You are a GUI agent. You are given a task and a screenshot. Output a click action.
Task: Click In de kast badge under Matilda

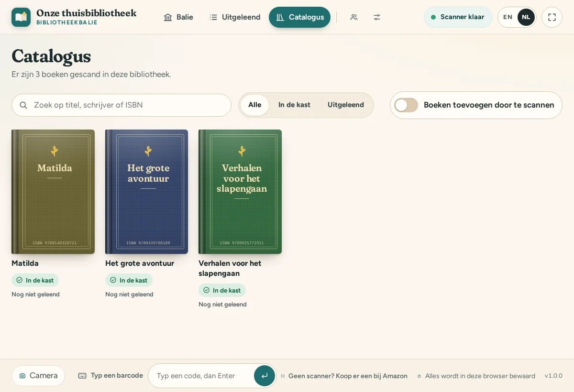tap(35, 280)
